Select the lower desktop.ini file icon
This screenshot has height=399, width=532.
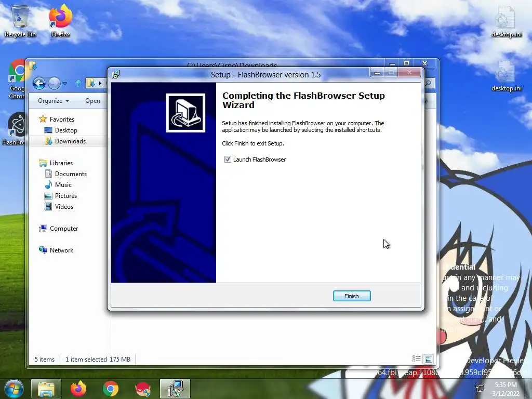(506, 76)
